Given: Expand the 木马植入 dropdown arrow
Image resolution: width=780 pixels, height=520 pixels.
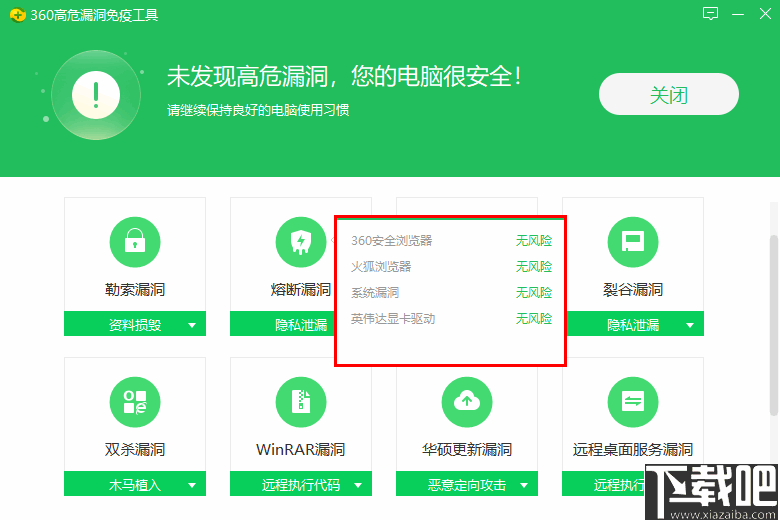Looking at the screenshot, I should point(192,486).
